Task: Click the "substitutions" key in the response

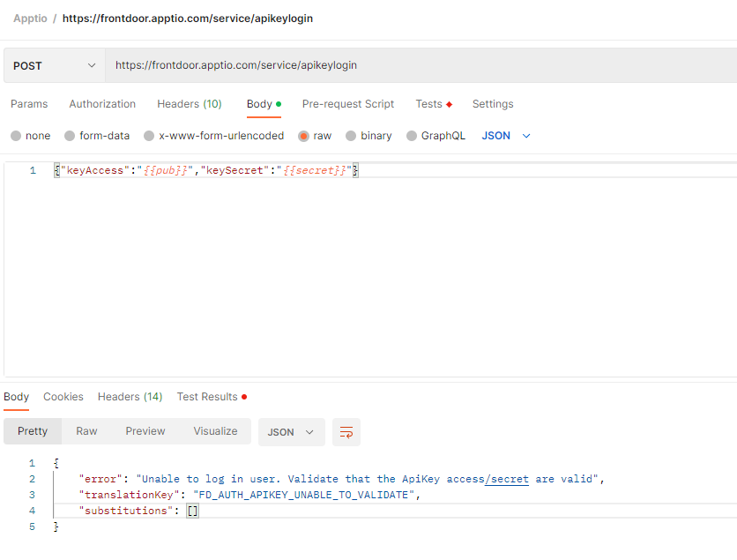Action: point(125,511)
